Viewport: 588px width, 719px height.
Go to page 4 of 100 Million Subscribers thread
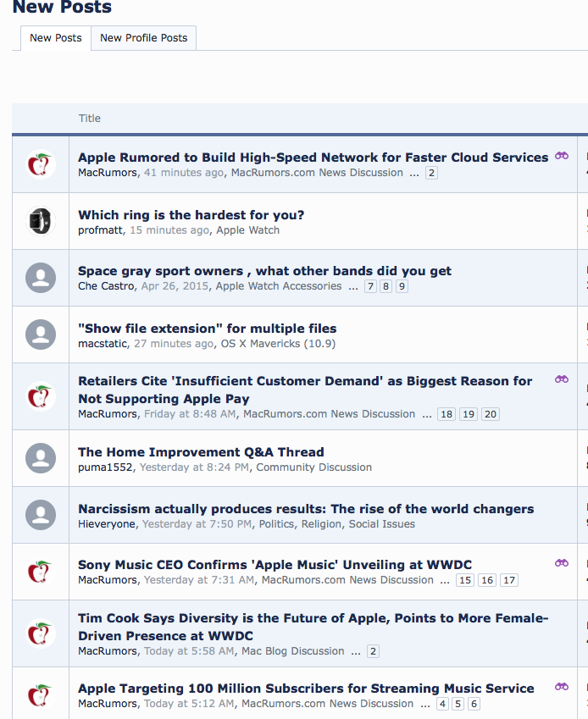pyautogui.click(x=442, y=704)
